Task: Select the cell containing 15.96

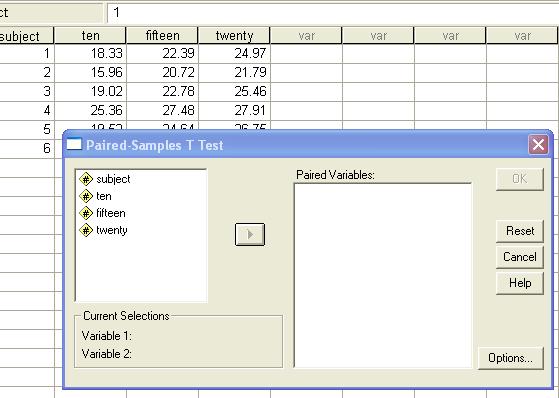Action: (x=90, y=72)
